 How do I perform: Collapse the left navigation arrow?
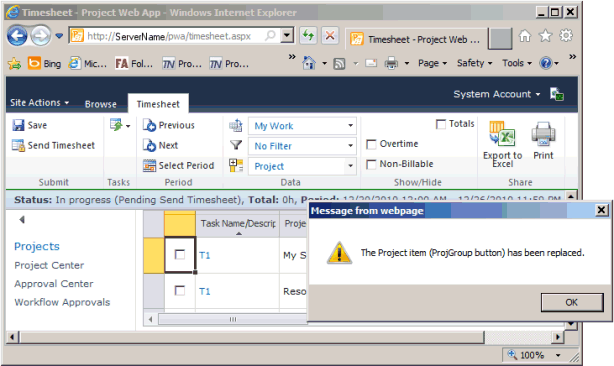tap(22, 220)
